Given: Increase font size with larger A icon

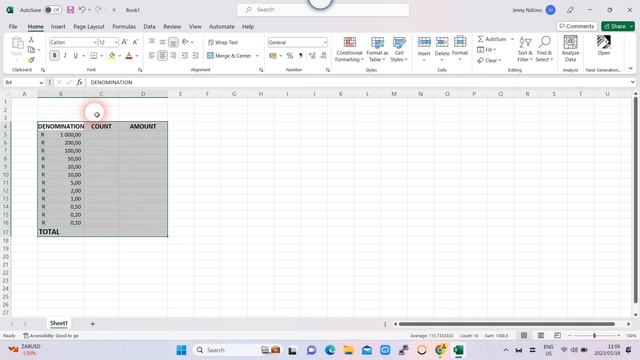Looking at the screenshot, I should (x=125, y=42).
